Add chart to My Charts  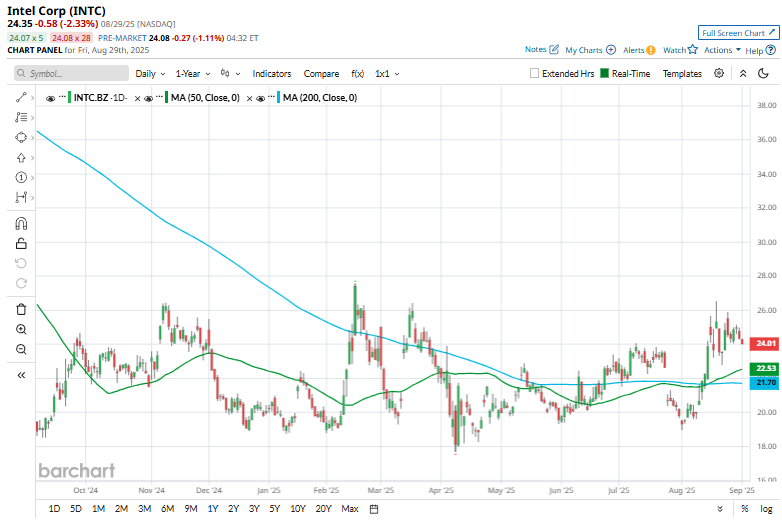pyautogui.click(x=590, y=50)
